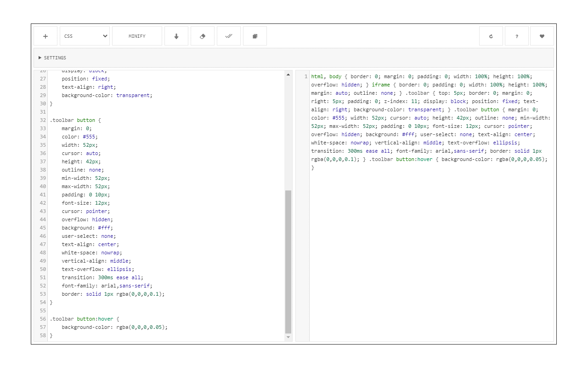
Task: Click the line number 58 in gutter
Action: click(43, 335)
